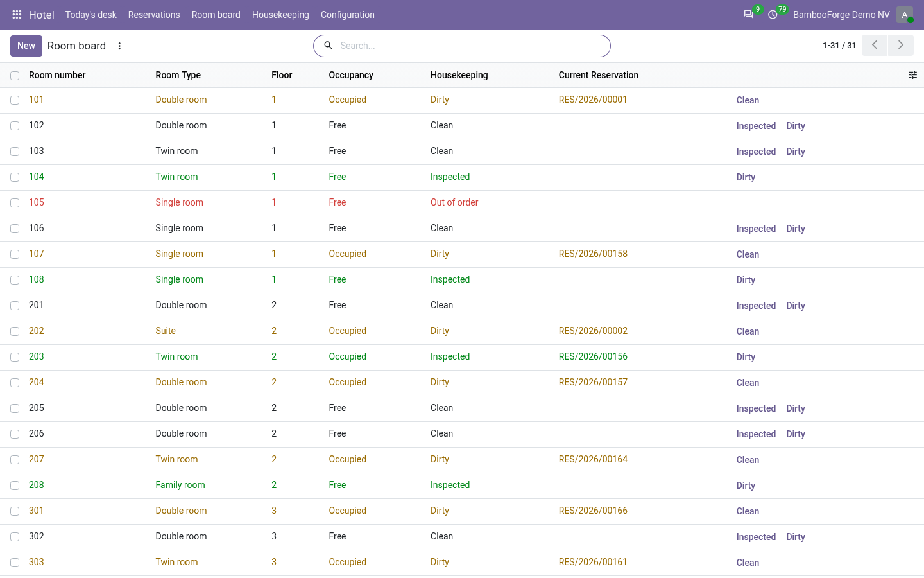
Task: Select the checkbox for room 303
Action: pyautogui.click(x=15, y=563)
